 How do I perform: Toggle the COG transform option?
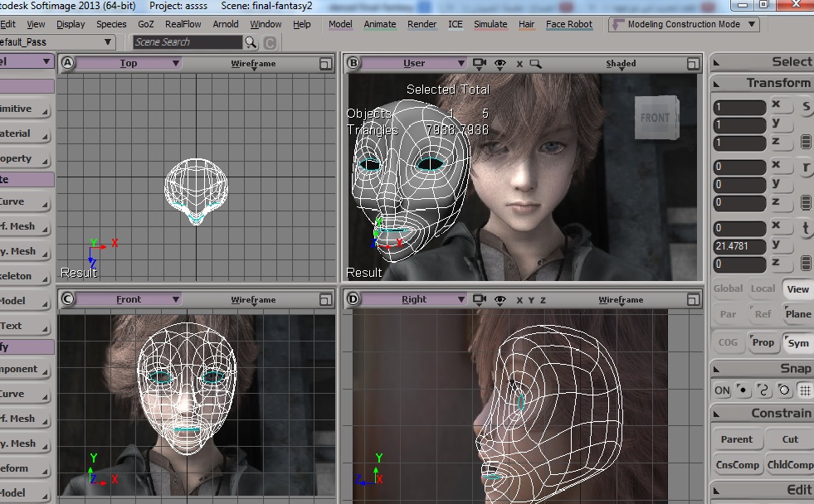(728, 342)
